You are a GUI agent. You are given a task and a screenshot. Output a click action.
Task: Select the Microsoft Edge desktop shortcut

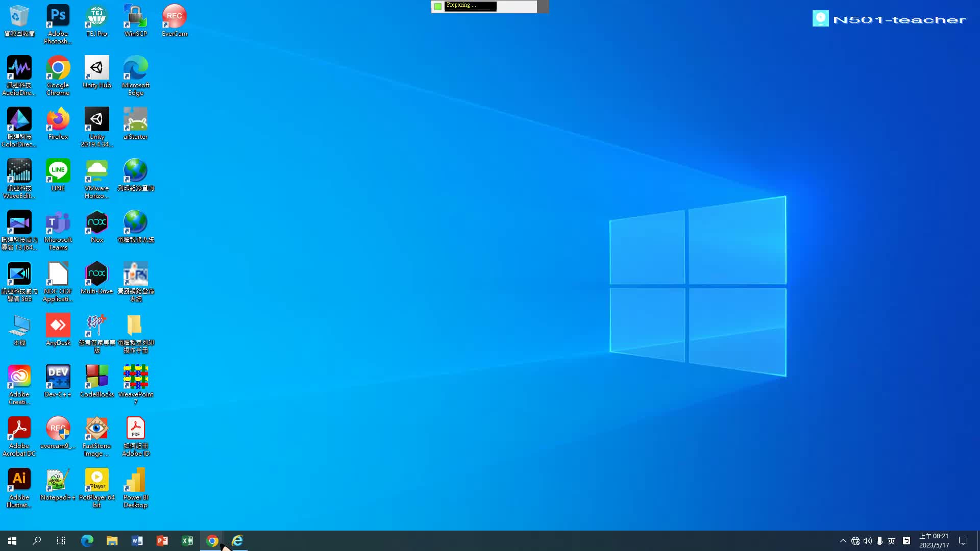135,76
